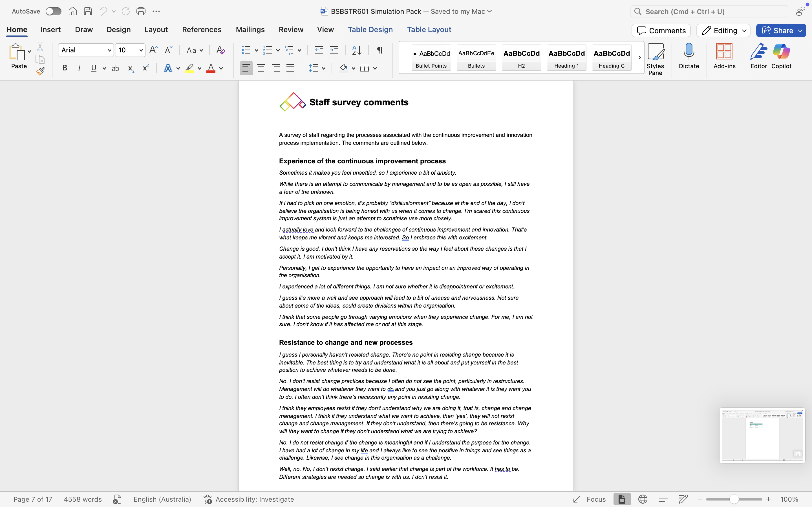This screenshot has width=812, height=507.
Task: Click the Comments button
Action: pos(661,30)
